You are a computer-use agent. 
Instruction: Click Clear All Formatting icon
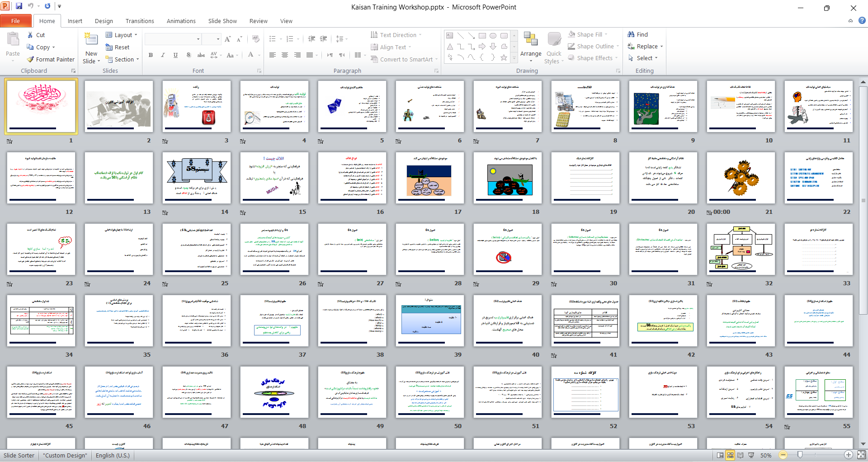[256, 39]
